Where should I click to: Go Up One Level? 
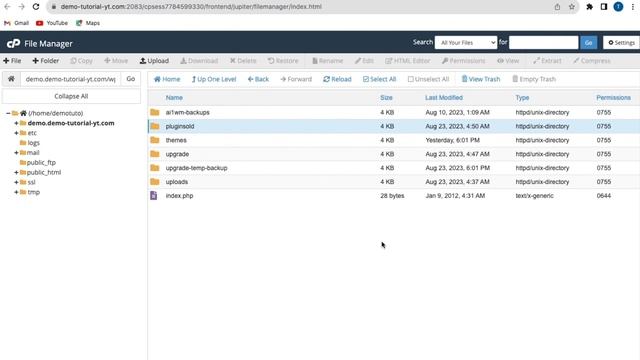(x=214, y=79)
